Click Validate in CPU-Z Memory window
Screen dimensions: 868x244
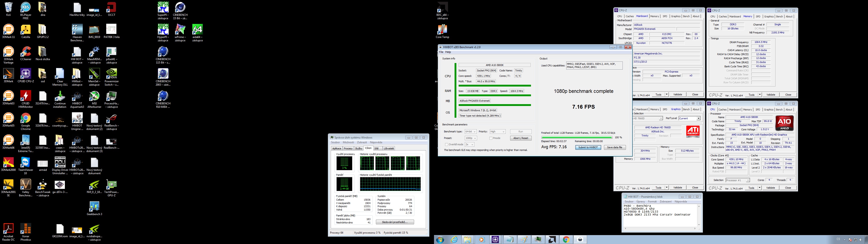tap(771, 95)
